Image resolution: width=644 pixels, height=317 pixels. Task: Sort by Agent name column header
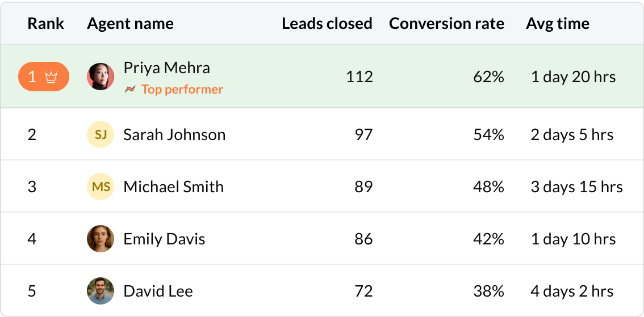[130, 23]
